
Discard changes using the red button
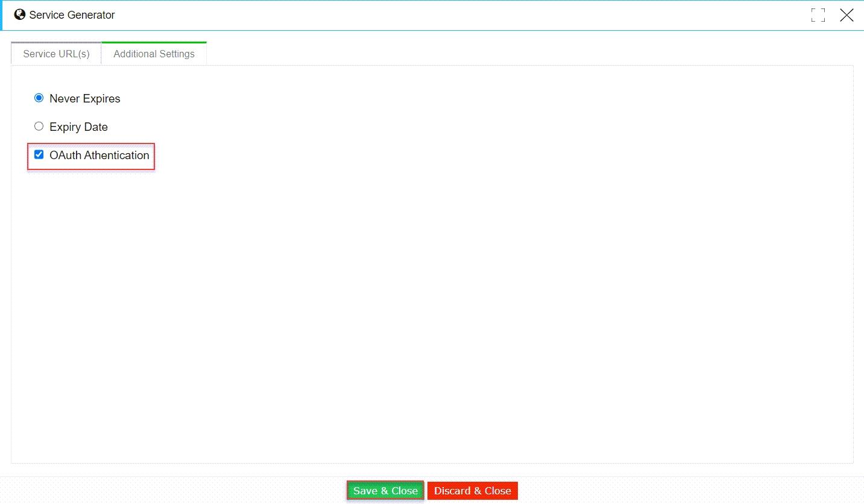click(472, 491)
